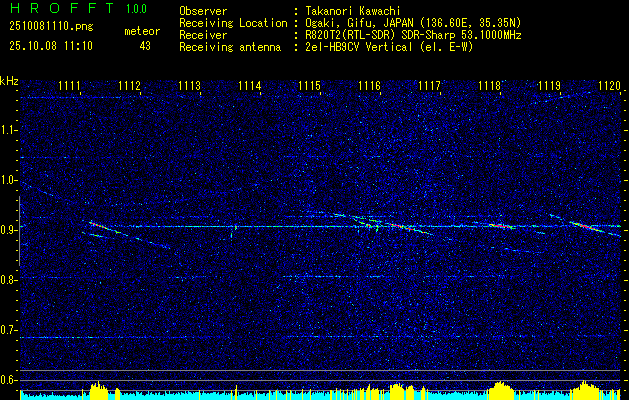Click time marker 1111
Image resolution: width=629 pixels, height=400 pixels.
click(x=69, y=86)
